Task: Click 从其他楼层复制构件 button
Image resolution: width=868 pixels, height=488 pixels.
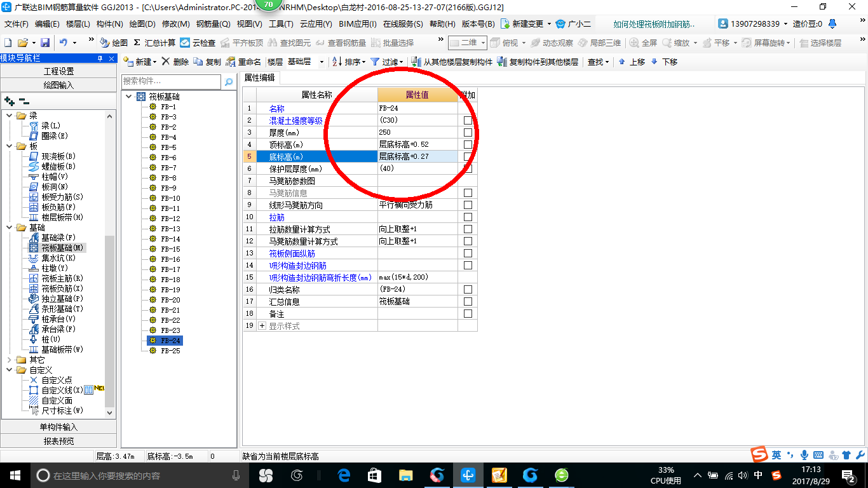Action: (452, 62)
